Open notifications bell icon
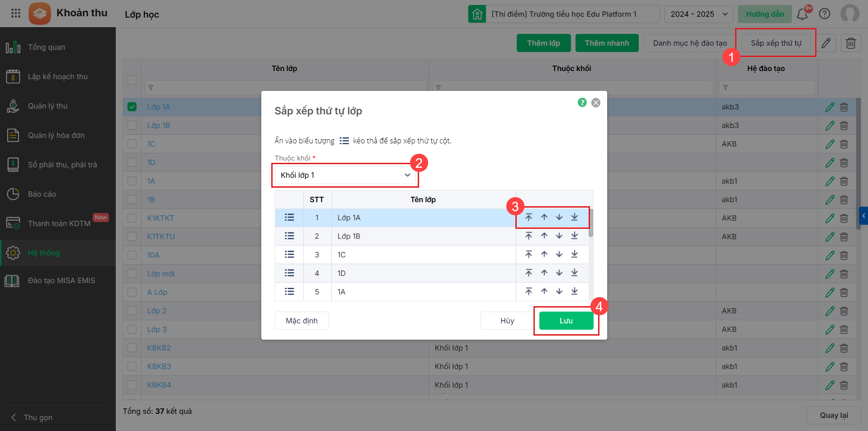This screenshot has height=431, width=868. 802,14
